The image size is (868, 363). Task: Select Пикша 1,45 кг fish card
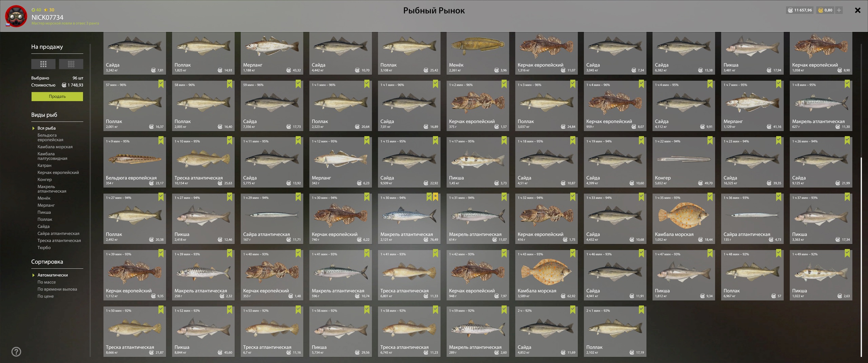click(x=477, y=162)
